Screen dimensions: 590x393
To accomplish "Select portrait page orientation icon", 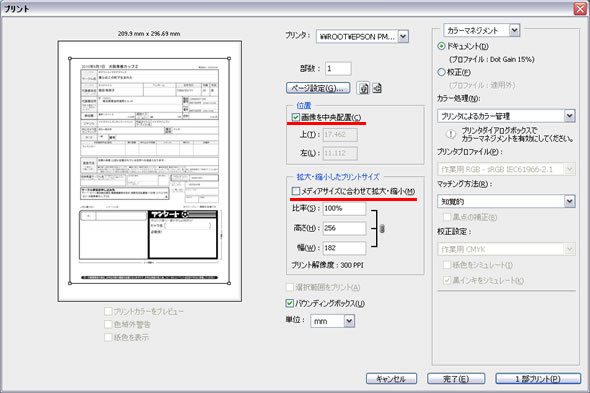I will point(363,88).
